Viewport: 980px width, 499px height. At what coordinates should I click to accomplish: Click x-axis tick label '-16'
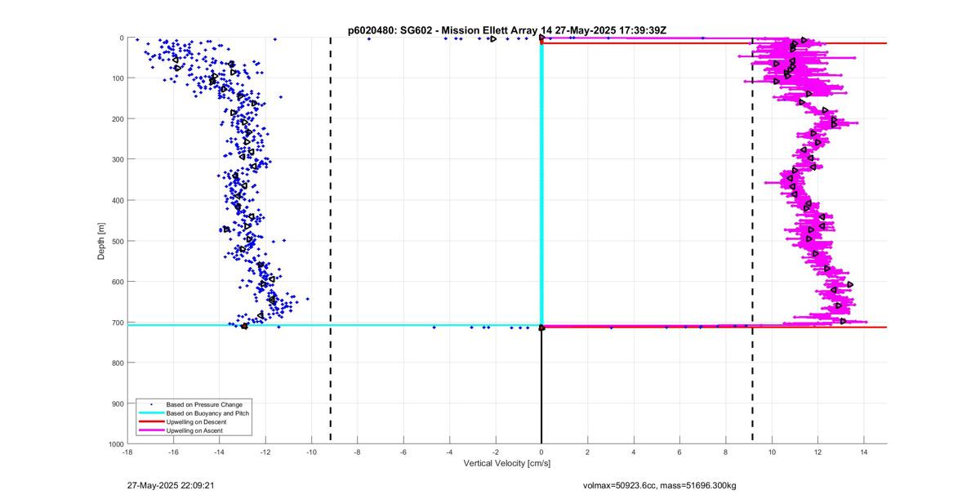click(173, 452)
